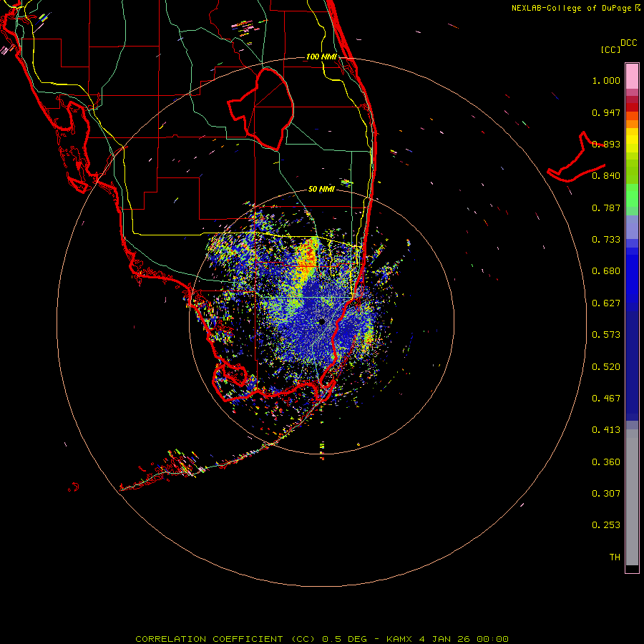Select the 0.893 colorbar value label
The image size is (644, 644).
[606, 144]
